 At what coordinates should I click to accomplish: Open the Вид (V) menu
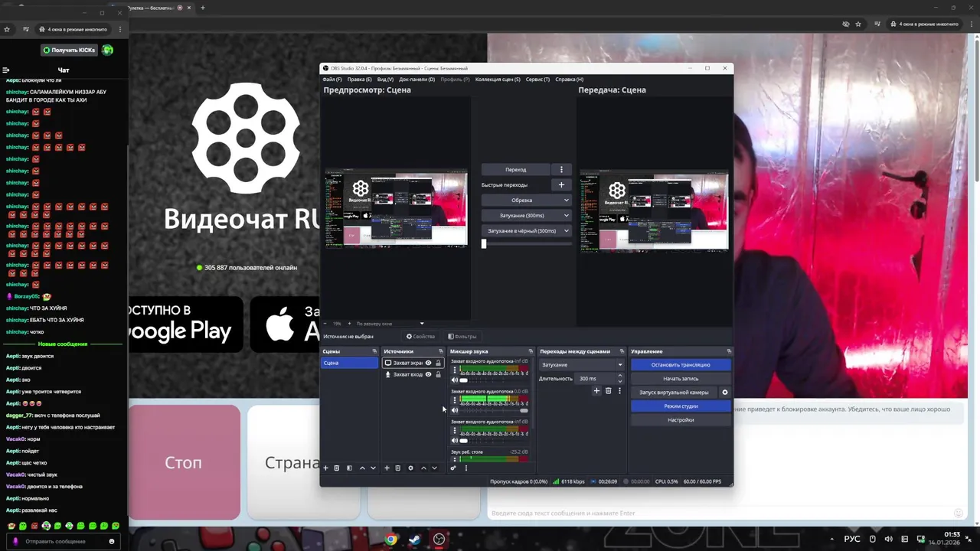385,79
